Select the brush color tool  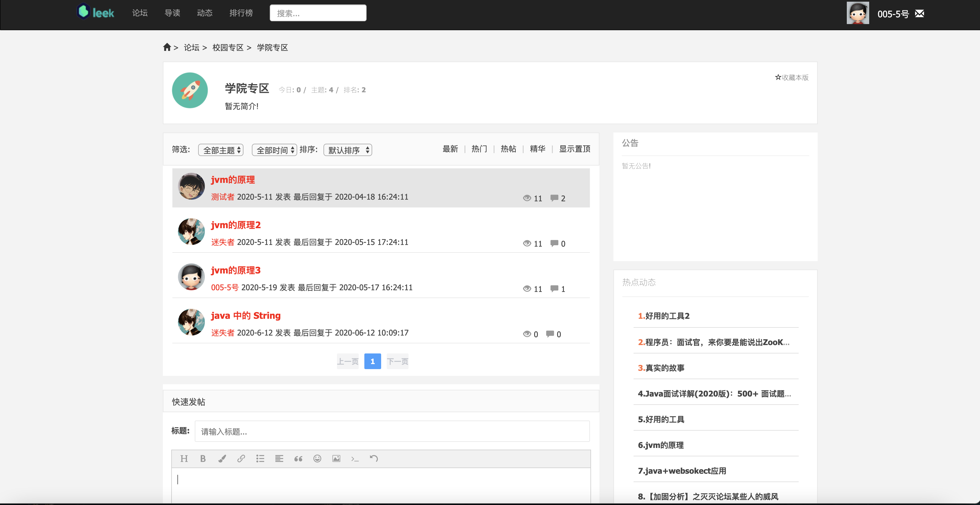pos(222,459)
